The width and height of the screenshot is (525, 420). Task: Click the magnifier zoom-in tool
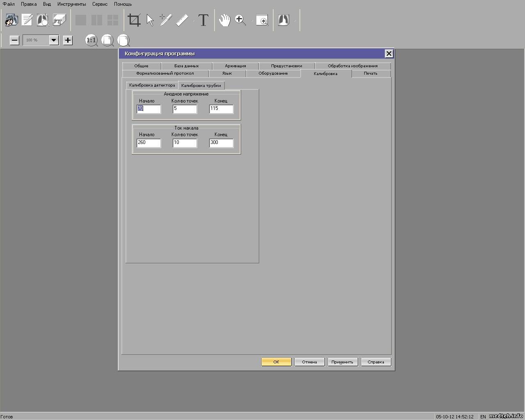pyautogui.click(x=240, y=20)
